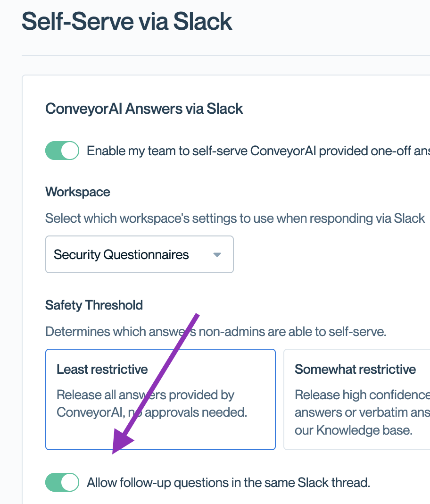The width and height of the screenshot is (430, 504).
Task: Click the divider line under page title
Action: (226, 55)
